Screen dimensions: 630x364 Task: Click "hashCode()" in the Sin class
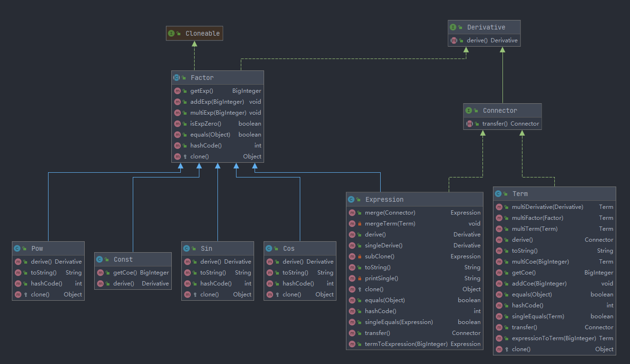216,284
